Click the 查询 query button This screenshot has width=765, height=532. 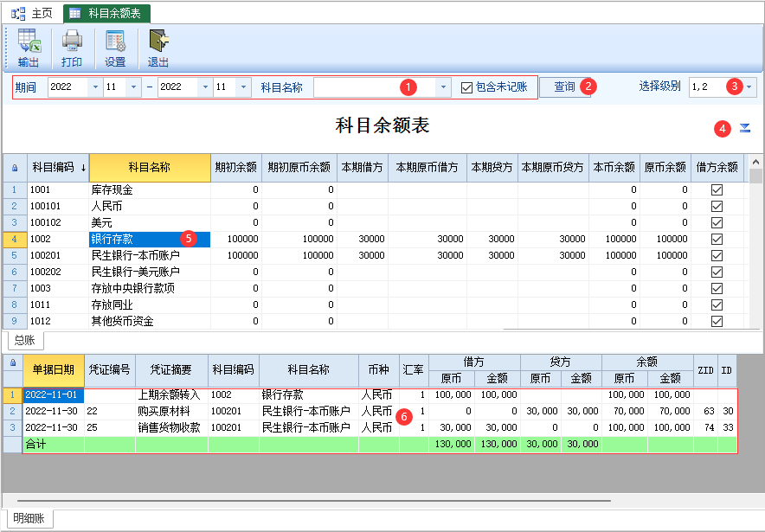click(564, 87)
